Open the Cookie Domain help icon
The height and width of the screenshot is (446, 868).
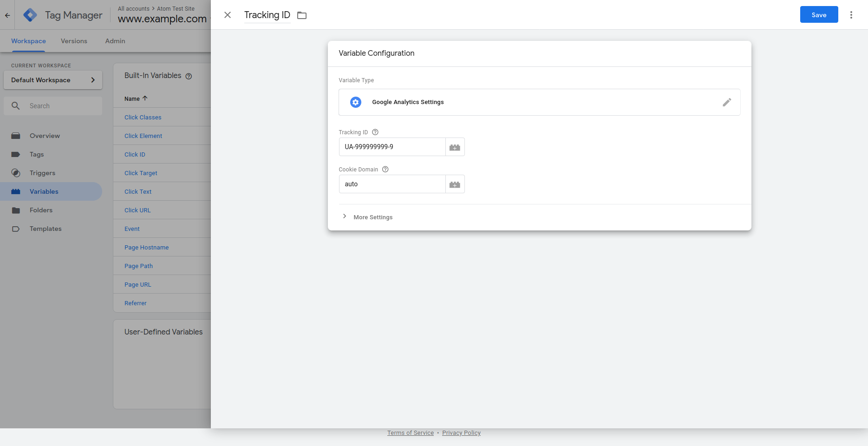385,170
